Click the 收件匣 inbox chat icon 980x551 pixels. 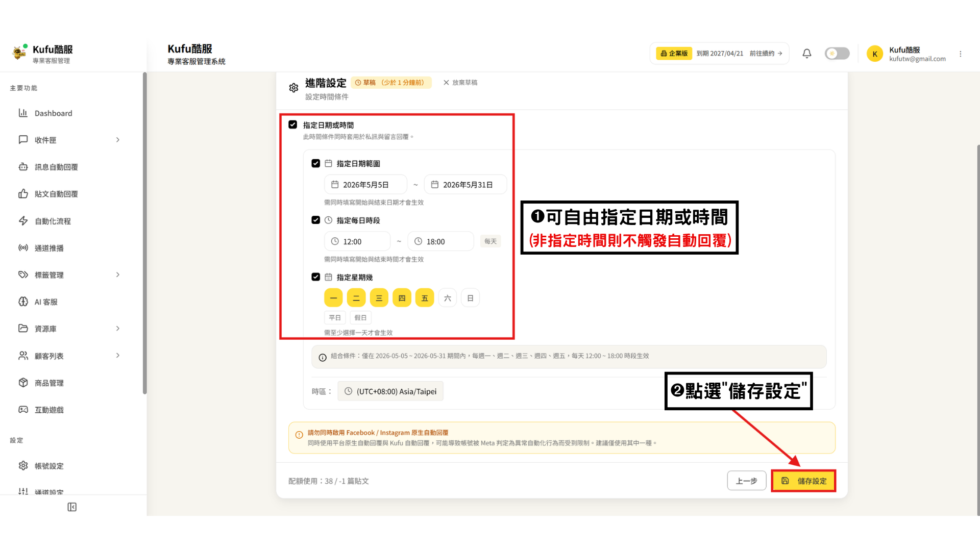tap(23, 140)
